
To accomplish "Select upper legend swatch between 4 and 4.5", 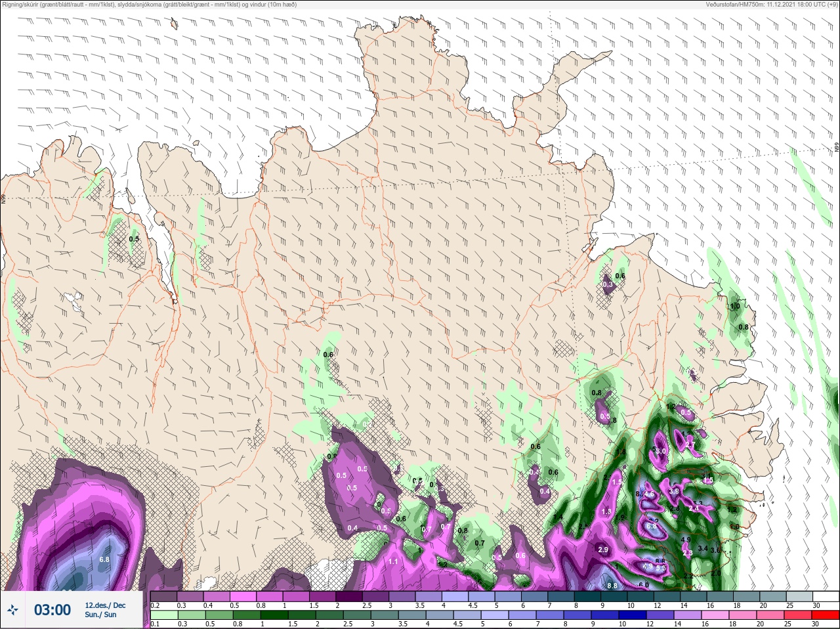I will [x=455, y=596].
